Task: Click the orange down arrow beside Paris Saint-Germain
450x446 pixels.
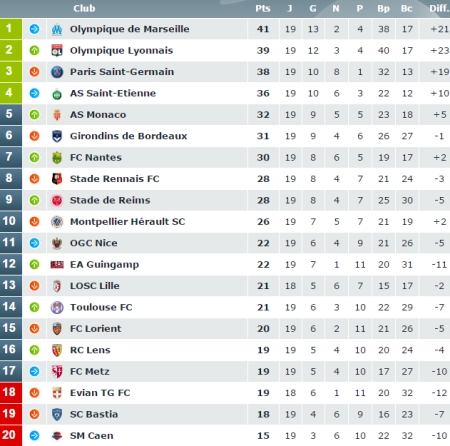Action: [34, 72]
